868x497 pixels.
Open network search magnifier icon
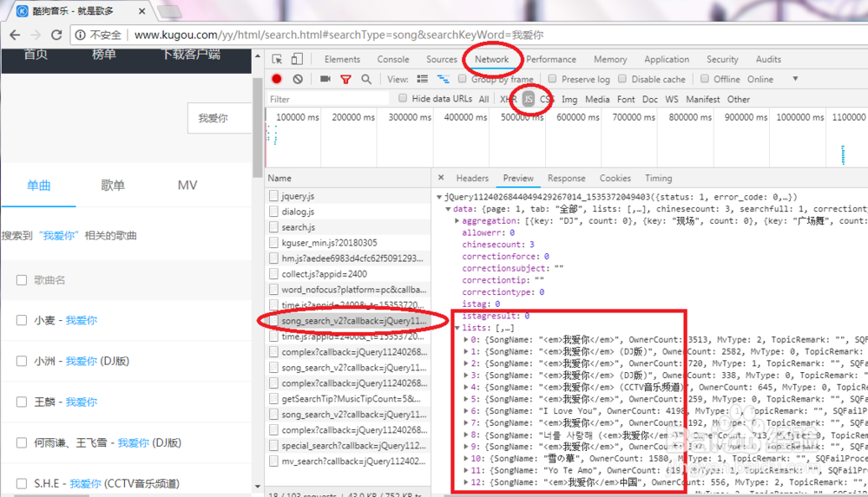click(366, 79)
